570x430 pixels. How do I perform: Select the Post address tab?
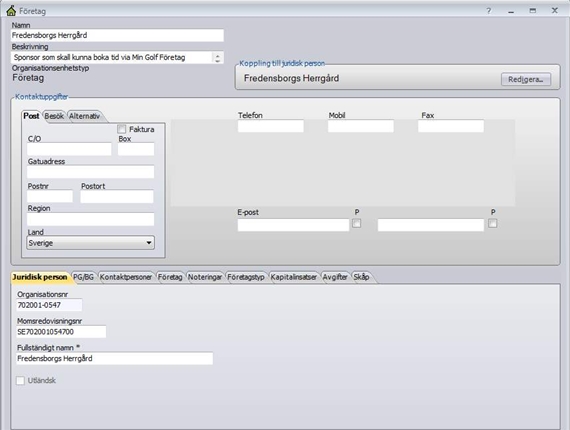31,116
